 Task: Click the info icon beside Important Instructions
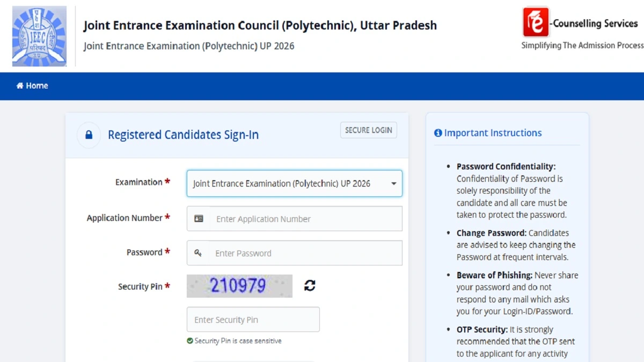point(438,133)
